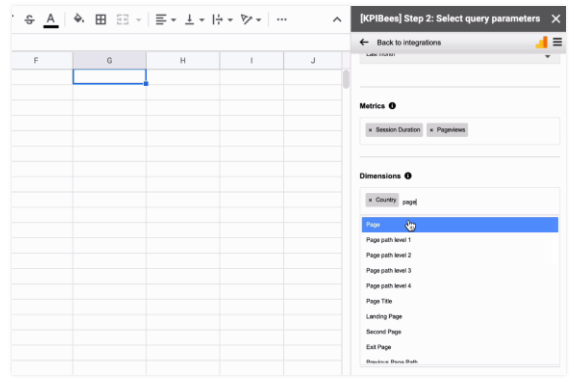
Task: Open the fill color tool
Action: [x=79, y=19]
